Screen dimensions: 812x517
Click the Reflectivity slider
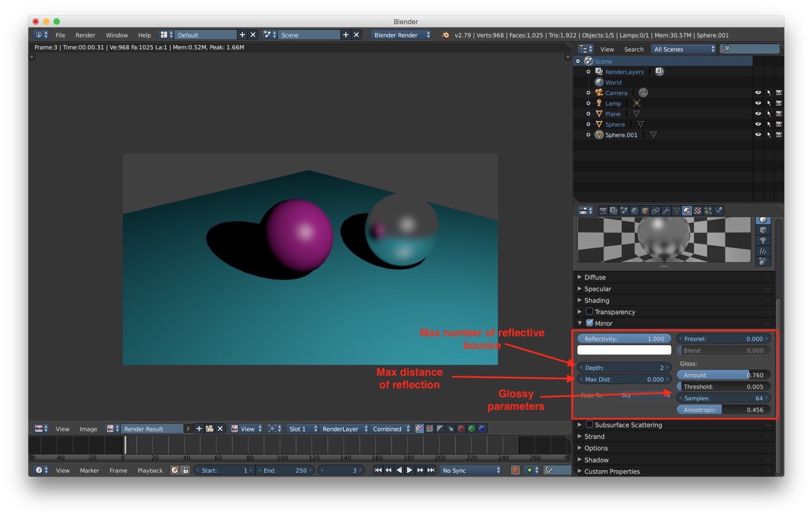click(624, 338)
